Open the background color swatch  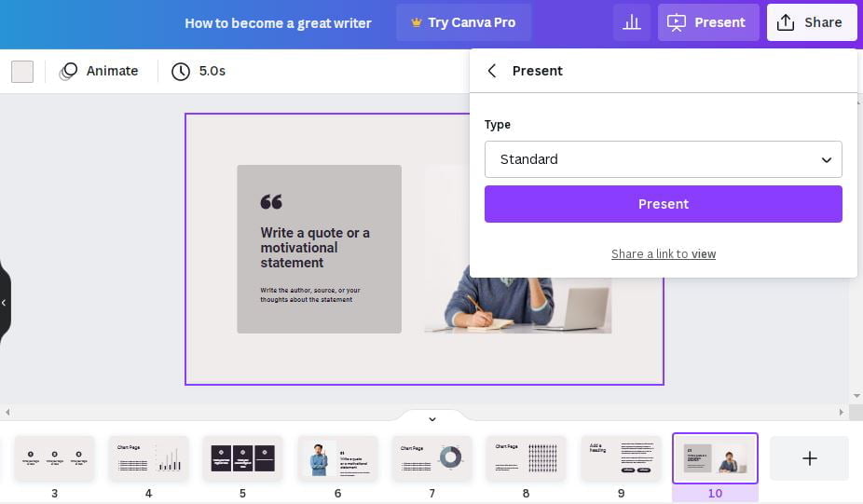(22, 72)
